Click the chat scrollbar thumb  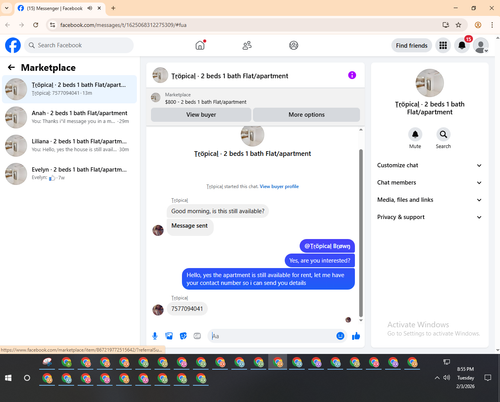[x=361, y=233]
